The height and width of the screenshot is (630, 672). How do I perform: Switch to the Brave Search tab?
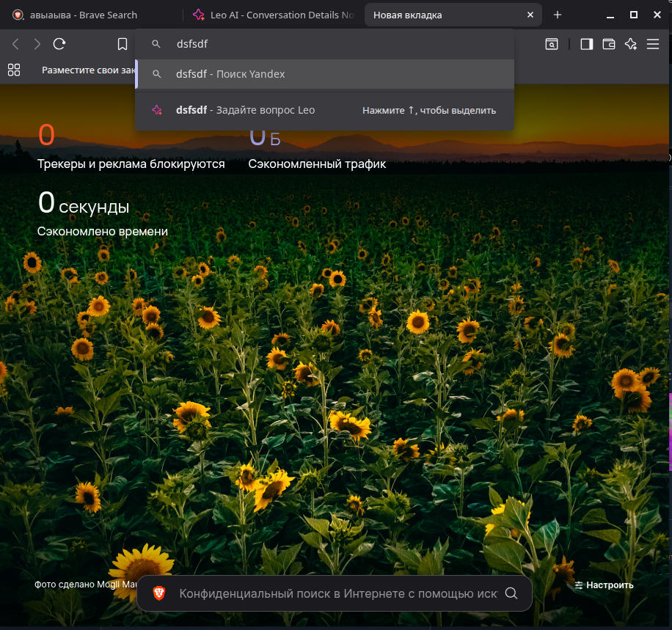pyautogui.click(x=91, y=15)
